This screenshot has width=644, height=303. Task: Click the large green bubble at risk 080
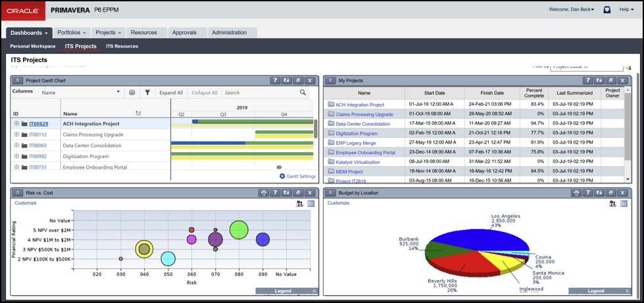tap(239, 230)
